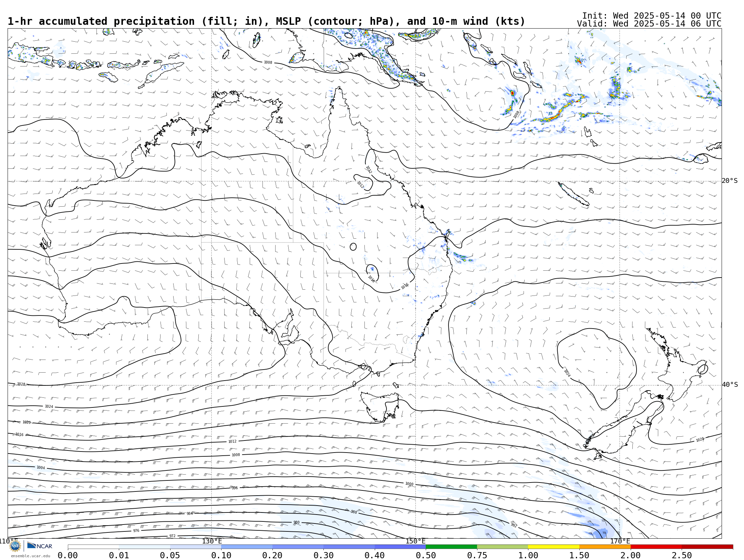
Task: Click the 996 isobar contour label
Action: click(x=235, y=488)
